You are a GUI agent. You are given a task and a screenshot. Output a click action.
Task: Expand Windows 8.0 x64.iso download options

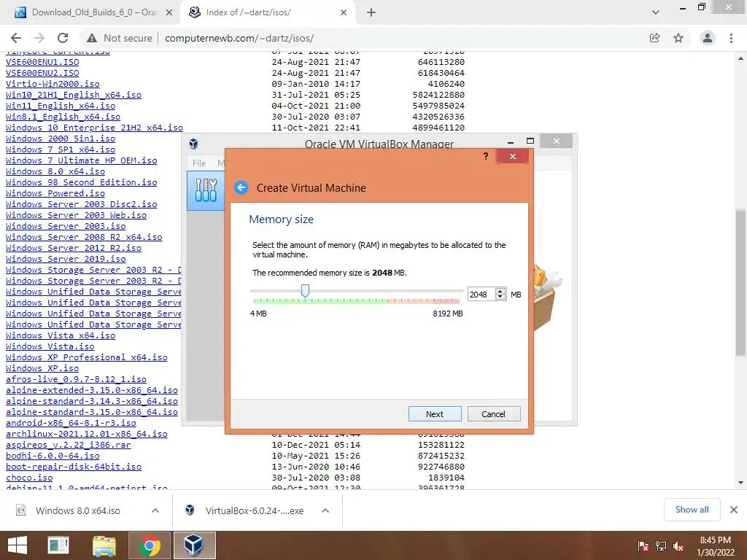tap(155, 510)
